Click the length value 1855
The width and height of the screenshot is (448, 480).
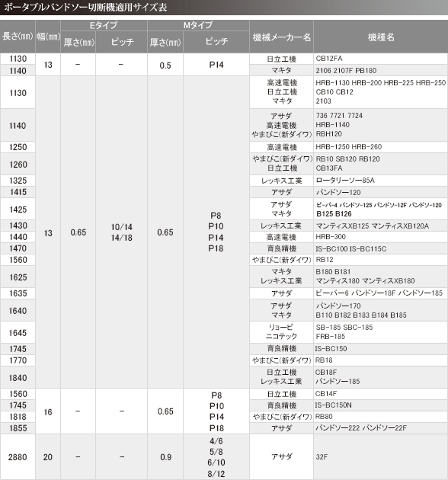click(18, 428)
